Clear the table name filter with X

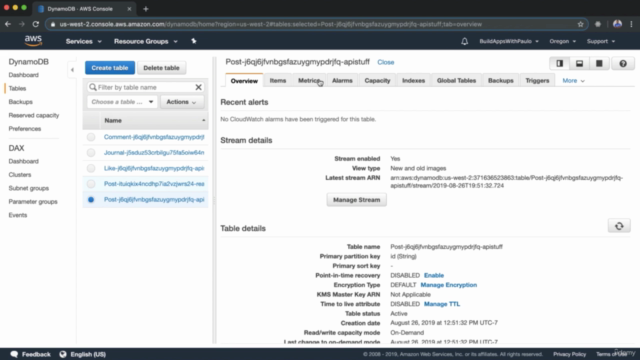pos(198,87)
